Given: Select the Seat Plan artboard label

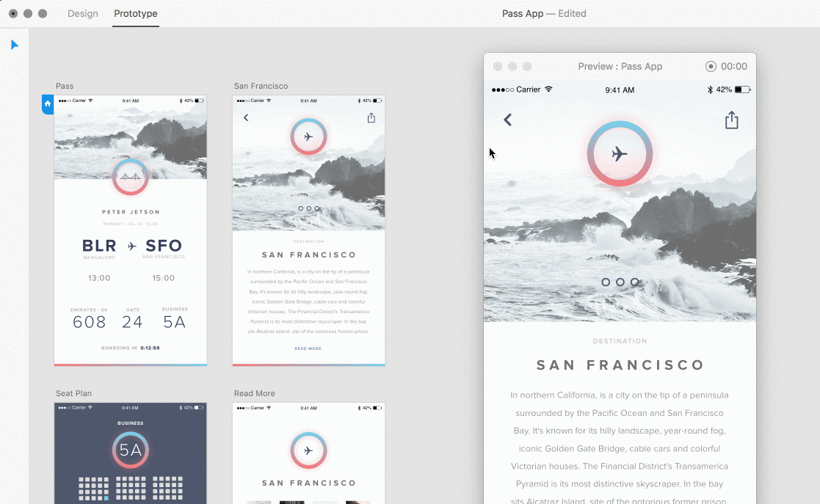Looking at the screenshot, I should tap(73, 393).
